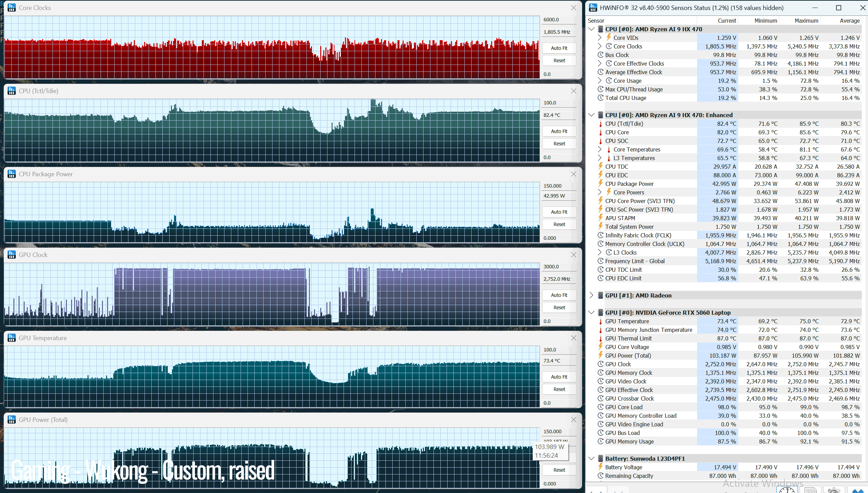Click the clock icon beside GPU Core Load
The image size is (868, 493).
pos(600,407)
